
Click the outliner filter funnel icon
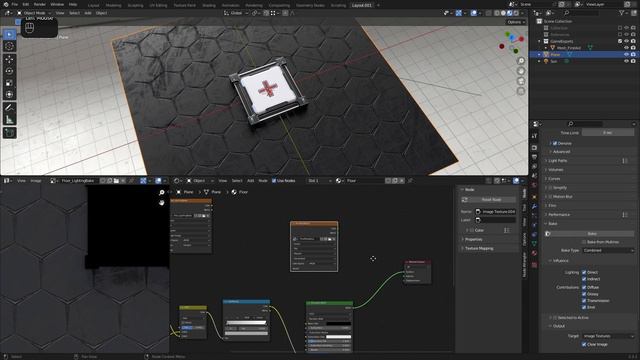tap(622, 13)
